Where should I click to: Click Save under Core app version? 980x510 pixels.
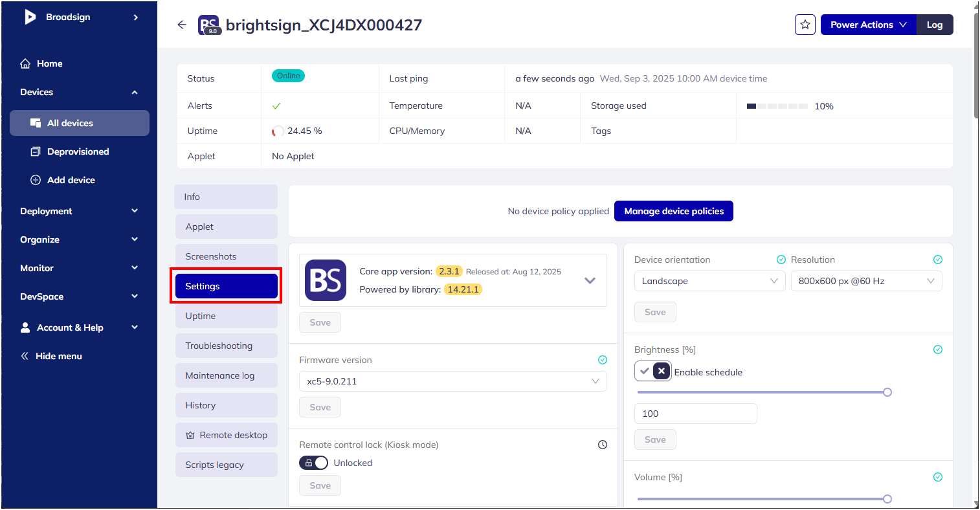click(320, 322)
